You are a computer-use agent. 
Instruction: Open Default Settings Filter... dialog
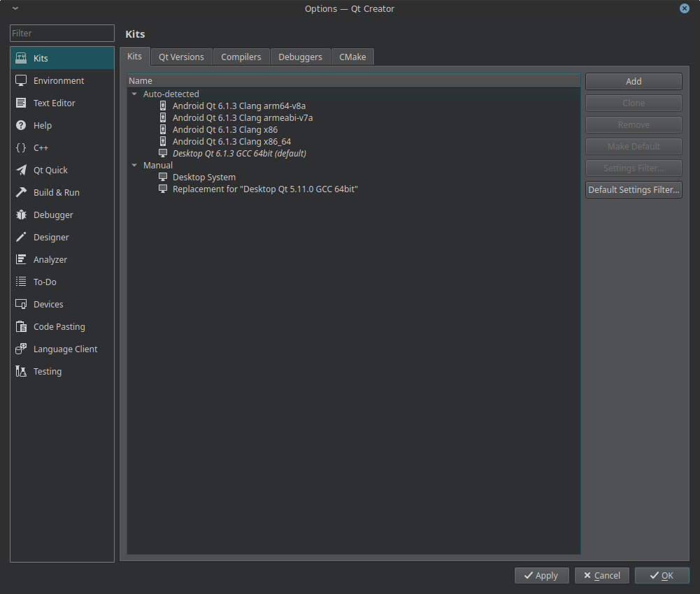pos(634,189)
